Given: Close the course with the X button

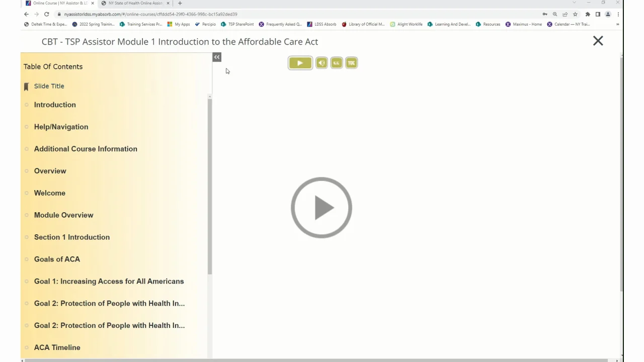Looking at the screenshot, I should tap(598, 41).
